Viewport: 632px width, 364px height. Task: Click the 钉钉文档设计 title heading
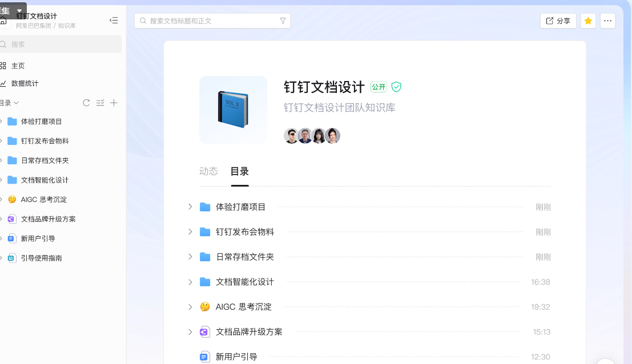tap(324, 87)
